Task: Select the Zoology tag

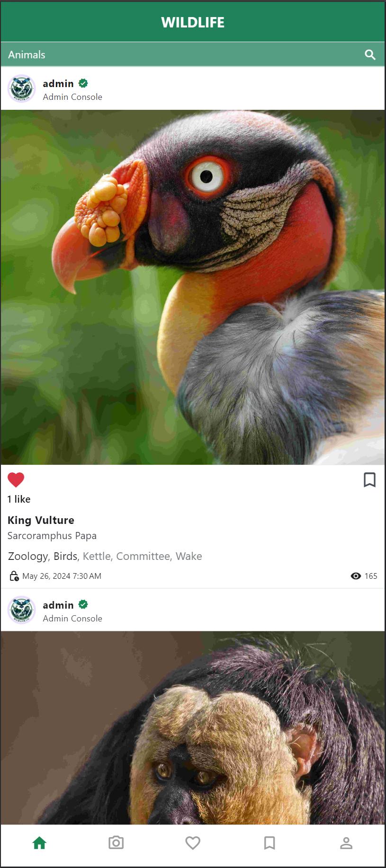Action: (28, 557)
